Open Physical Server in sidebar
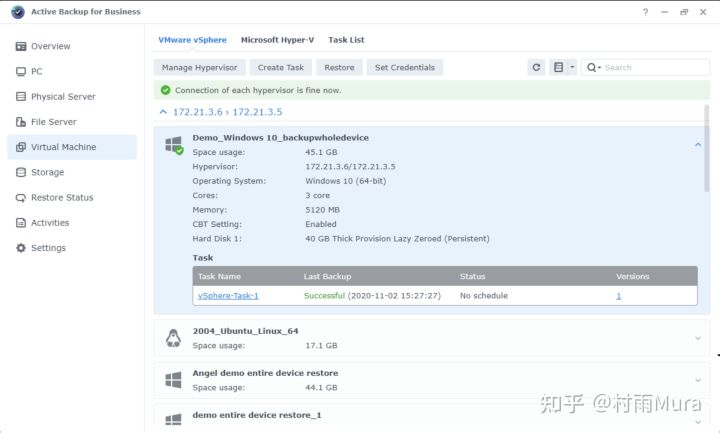 (72, 97)
